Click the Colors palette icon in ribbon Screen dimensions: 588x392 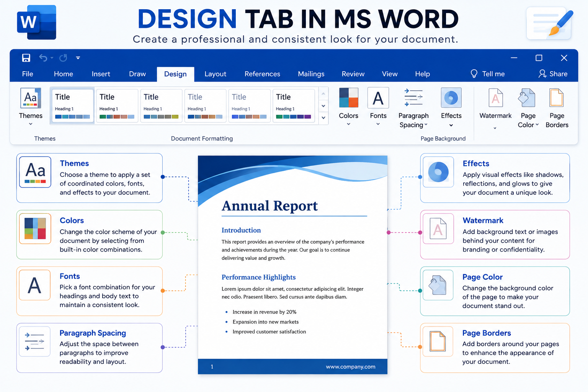pos(348,98)
